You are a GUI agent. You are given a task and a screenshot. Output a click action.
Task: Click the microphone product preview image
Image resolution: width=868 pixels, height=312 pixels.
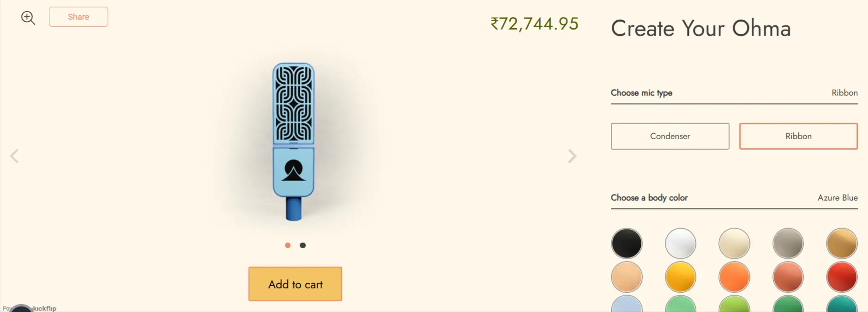294,141
